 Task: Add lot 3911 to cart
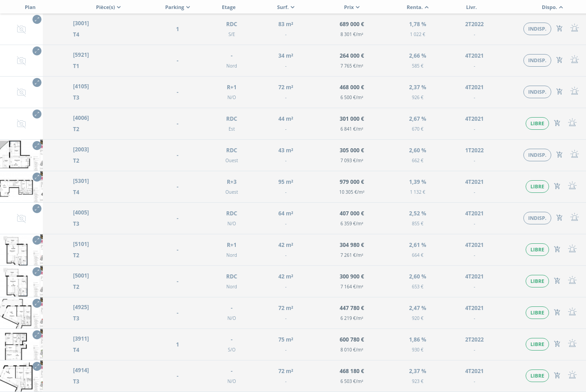557,344
